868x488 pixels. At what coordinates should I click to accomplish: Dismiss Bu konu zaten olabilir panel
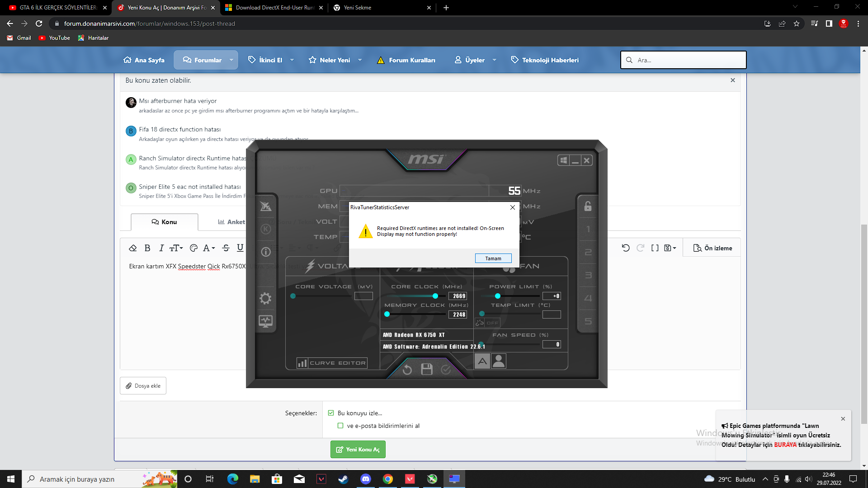(x=733, y=80)
